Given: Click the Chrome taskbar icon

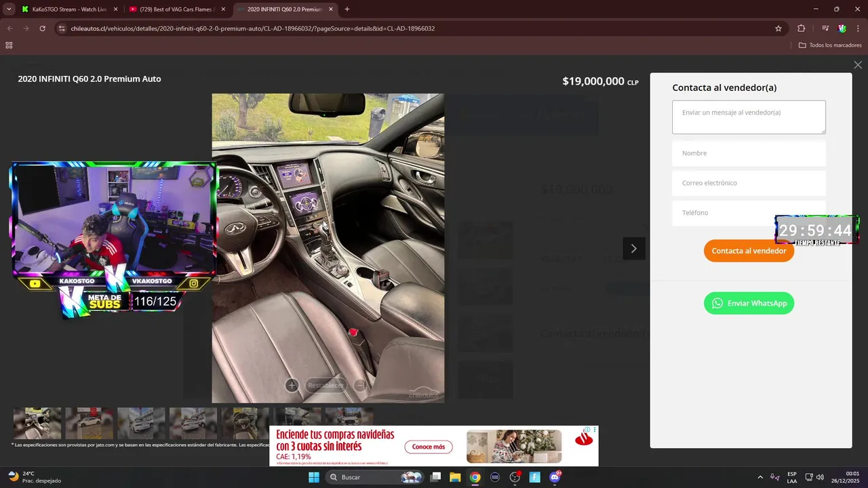Looking at the screenshot, I should point(475,477).
